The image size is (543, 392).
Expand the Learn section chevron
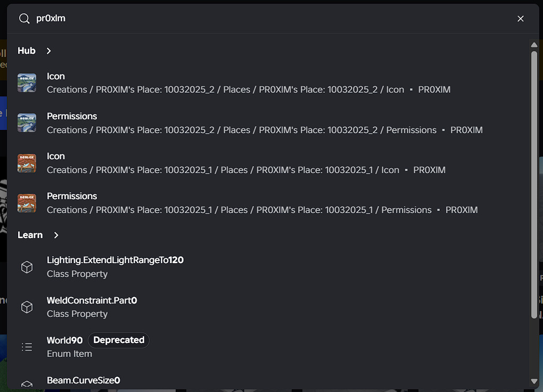tap(56, 235)
